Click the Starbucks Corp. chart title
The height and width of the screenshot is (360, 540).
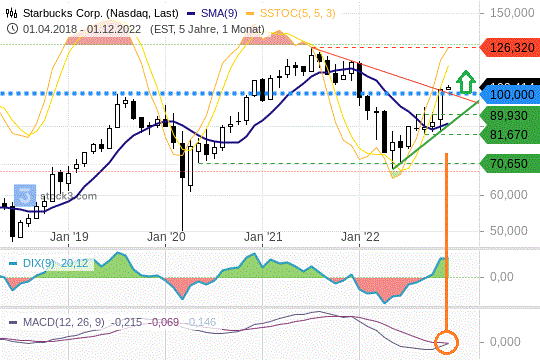coord(101,13)
